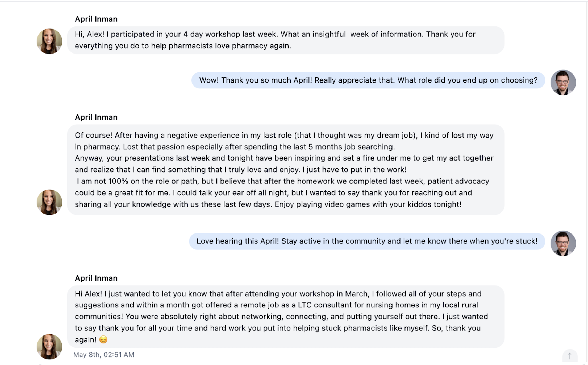The height and width of the screenshot is (365, 588).
Task: Click April's avatar beside the "Of course!" message
Action: [x=49, y=202]
